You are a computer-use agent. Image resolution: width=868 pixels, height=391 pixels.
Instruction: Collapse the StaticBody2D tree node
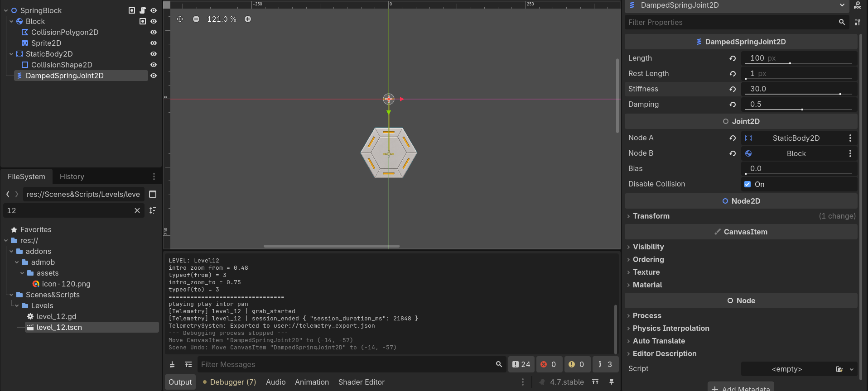11,54
